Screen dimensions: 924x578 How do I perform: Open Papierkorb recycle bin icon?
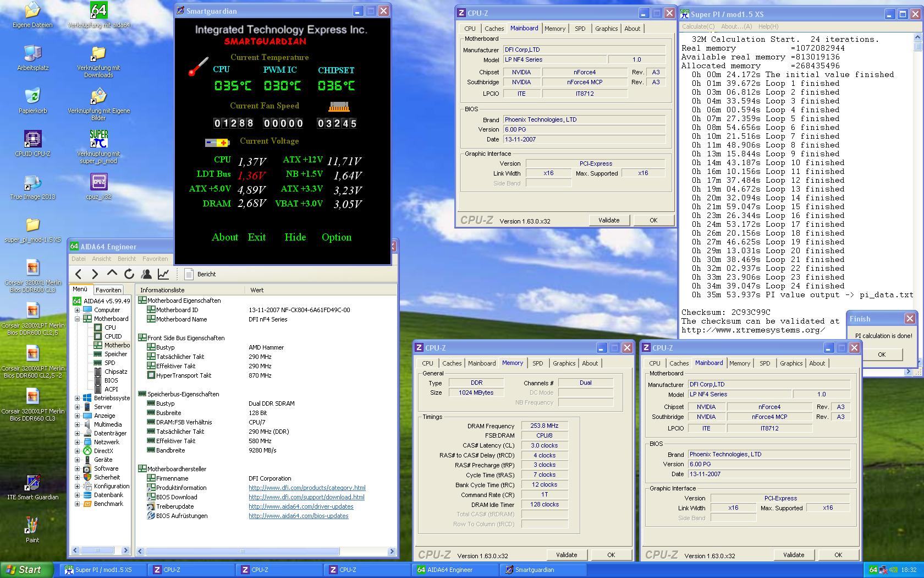point(32,101)
